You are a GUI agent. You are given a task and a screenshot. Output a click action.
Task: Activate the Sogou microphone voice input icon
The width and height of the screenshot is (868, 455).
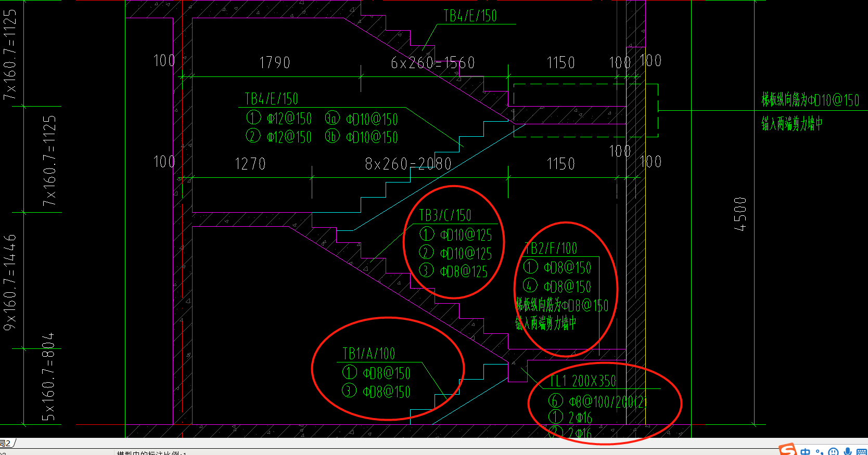click(x=848, y=452)
